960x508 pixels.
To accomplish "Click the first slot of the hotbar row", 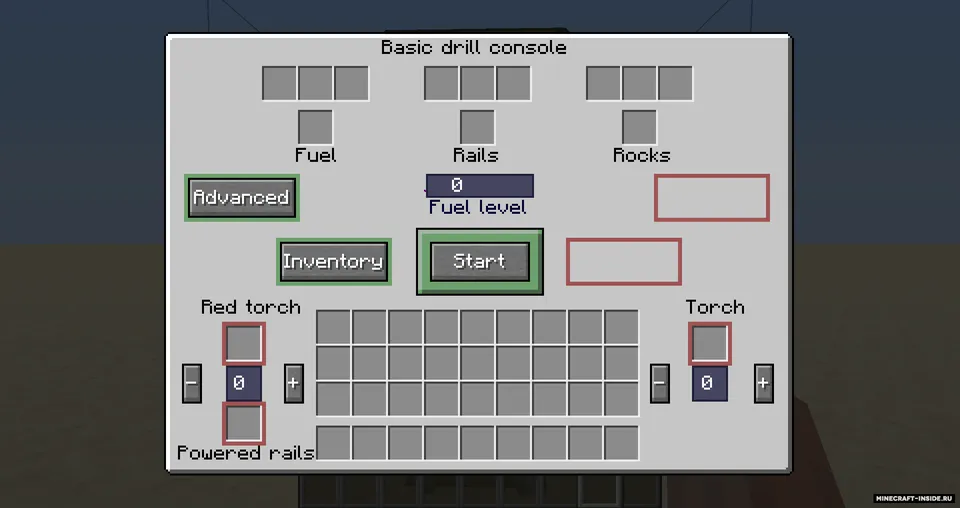I will (334, 443).
